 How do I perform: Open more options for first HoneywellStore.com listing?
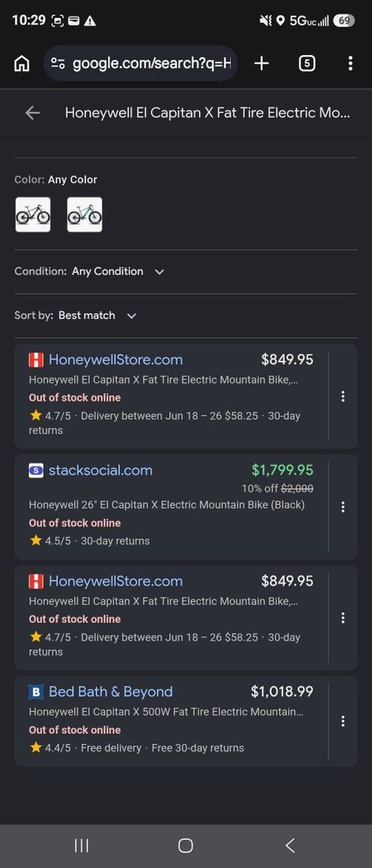(343, 396)
